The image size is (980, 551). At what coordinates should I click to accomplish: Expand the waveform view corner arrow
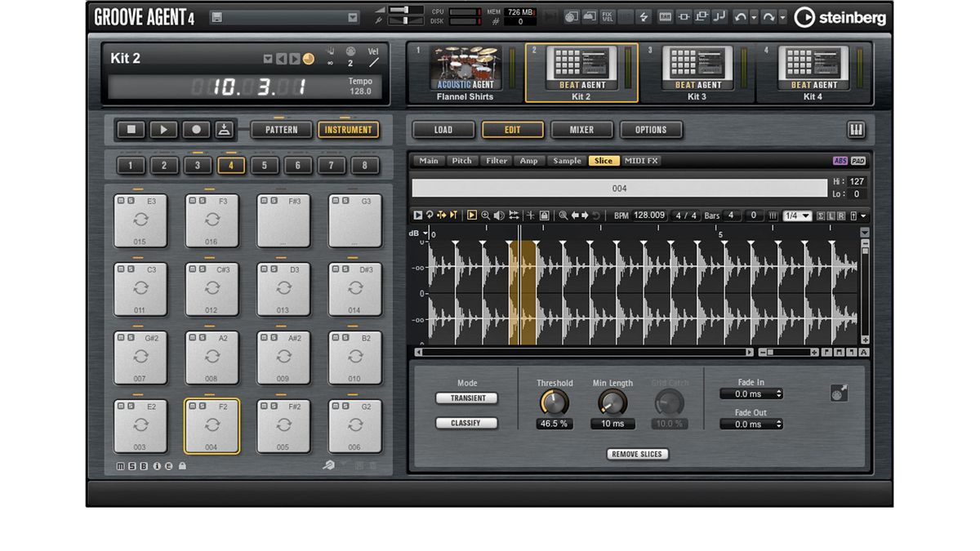point(865,233)
